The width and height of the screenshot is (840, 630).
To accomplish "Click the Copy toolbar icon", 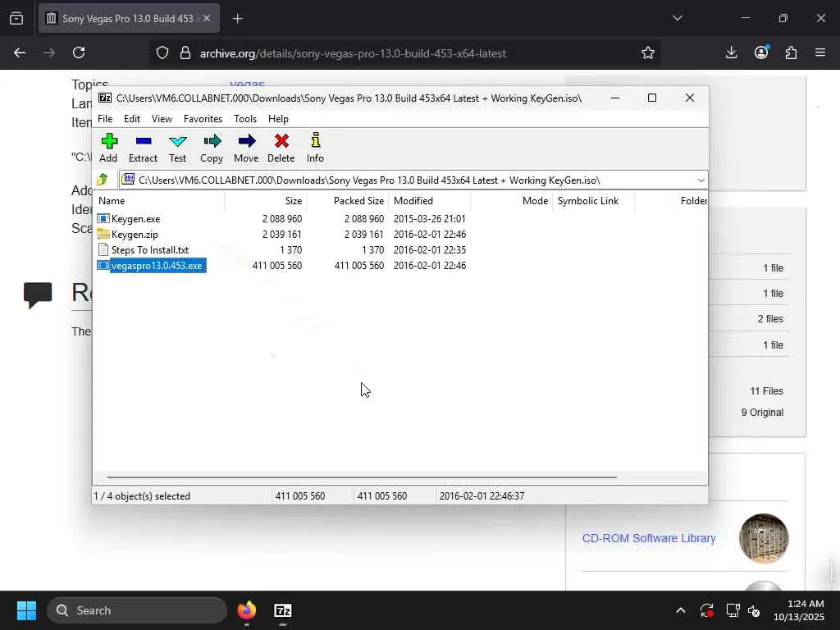I will (x=212, y=148).
